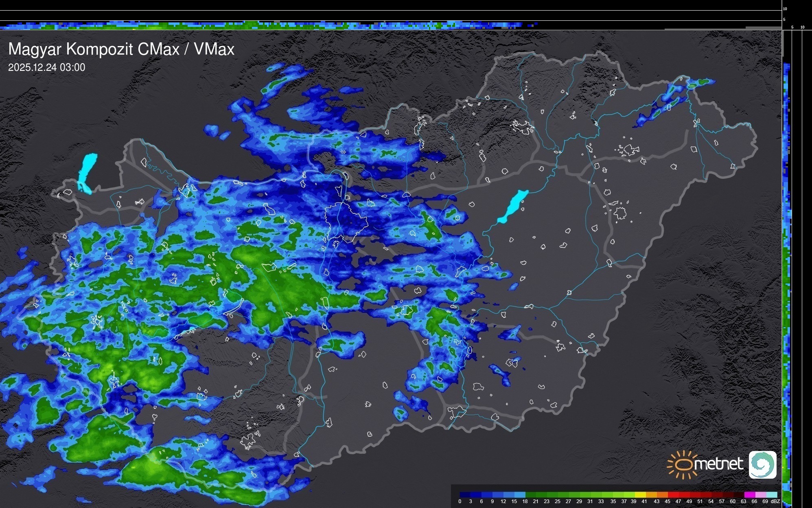Image resolution: width=812 pixels, height=508 pixels.
Task: Select the darkest blue 0 dBZ swatch
Action: (x=465, y=495)
